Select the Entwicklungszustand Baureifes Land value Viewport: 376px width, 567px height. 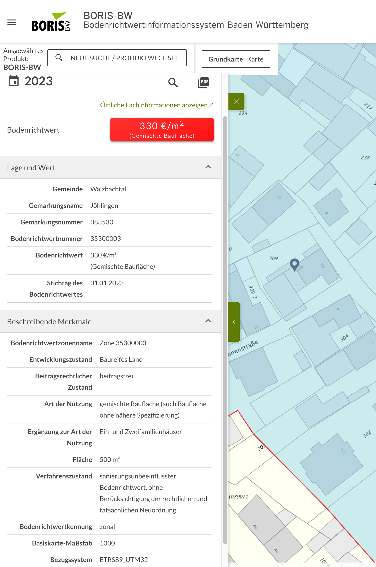click(121, 359)
